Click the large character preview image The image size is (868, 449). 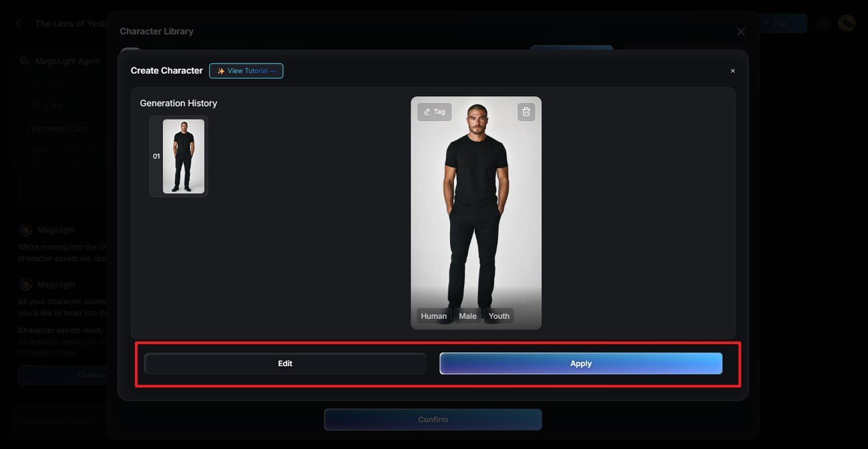coord(476,213)
